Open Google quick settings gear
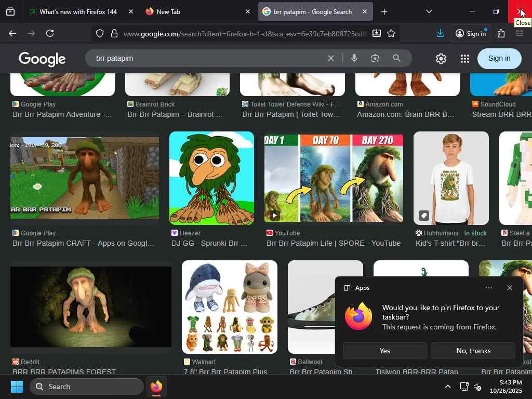This screenshot has width=532, height=399. pyautogui.click(x=441, y=59)
